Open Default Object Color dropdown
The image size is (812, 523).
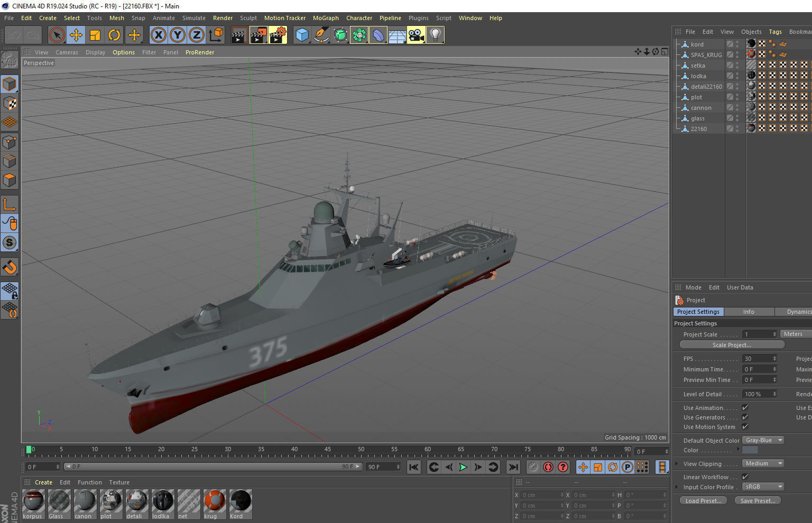tap(763, 440)
